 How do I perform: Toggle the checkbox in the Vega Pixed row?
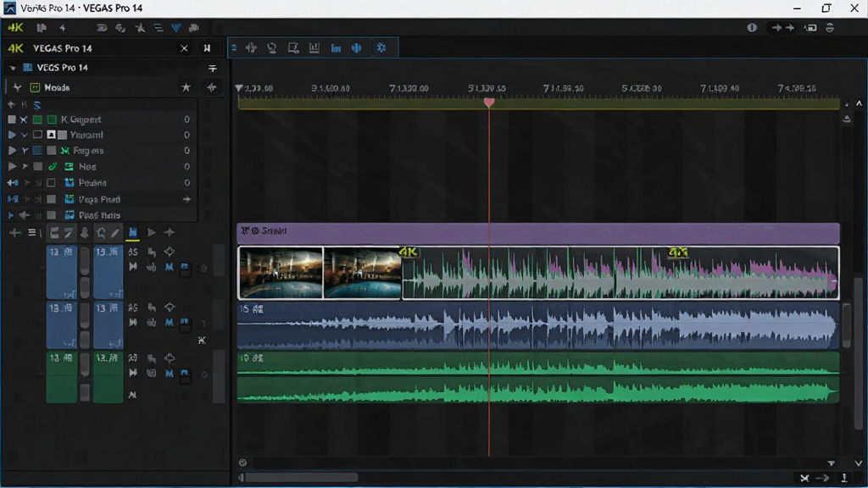51,199
